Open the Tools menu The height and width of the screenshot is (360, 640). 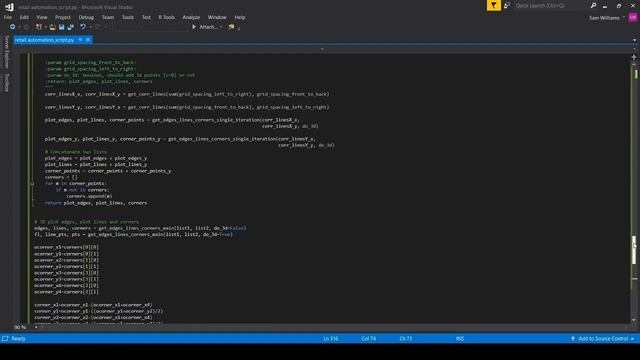coord(128,17)
